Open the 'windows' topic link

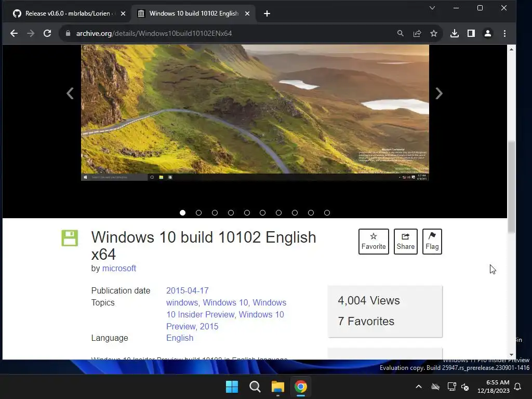pyautogui.click(x=182, y=303)
